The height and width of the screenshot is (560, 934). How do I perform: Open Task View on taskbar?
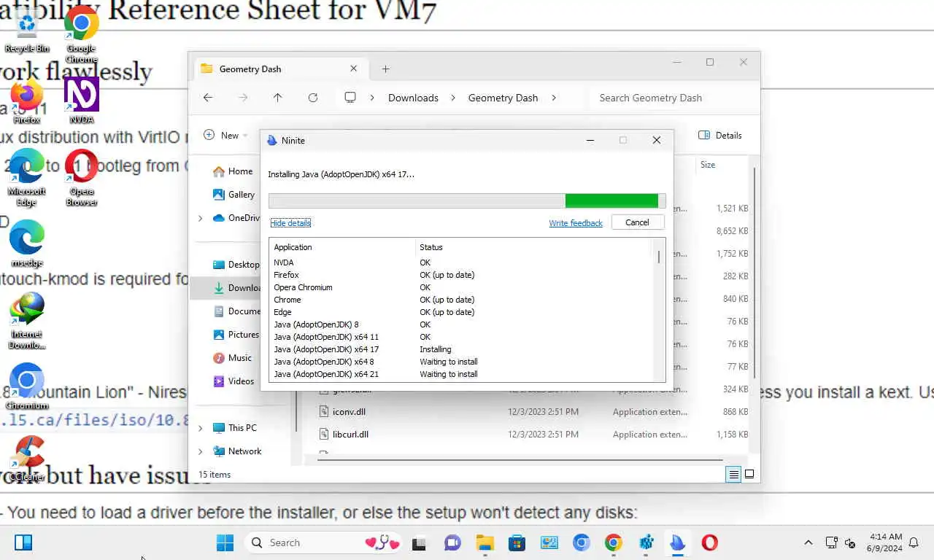coord(419,542)
